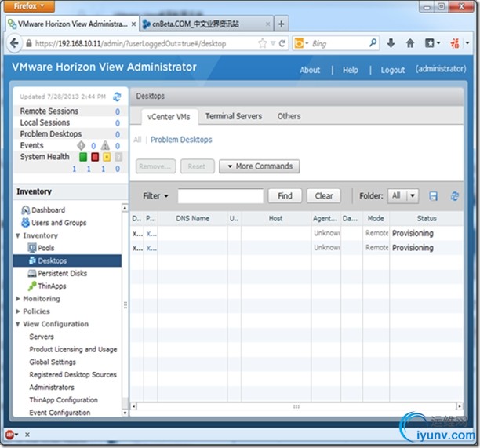Image resolution: width=480 pixels, height=448 pixels.
Task: Click the gray unknown System Health indicator
Action: [118, 157]
